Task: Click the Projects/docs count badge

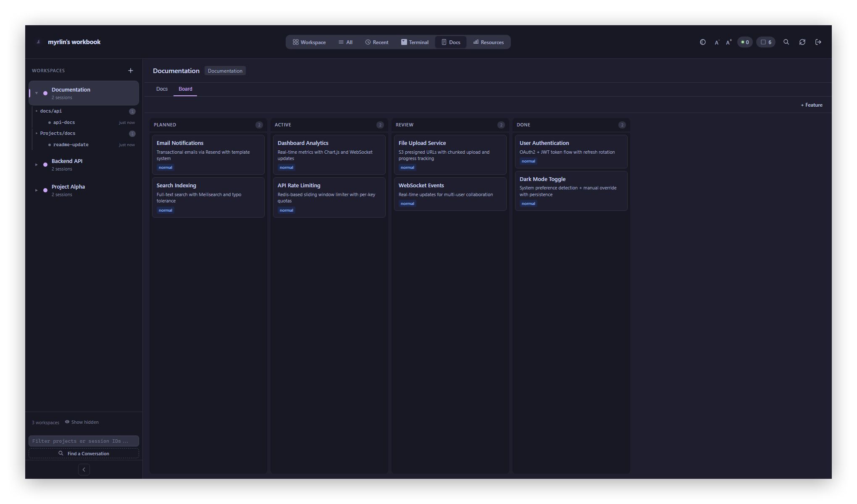Action: (132, 134)
